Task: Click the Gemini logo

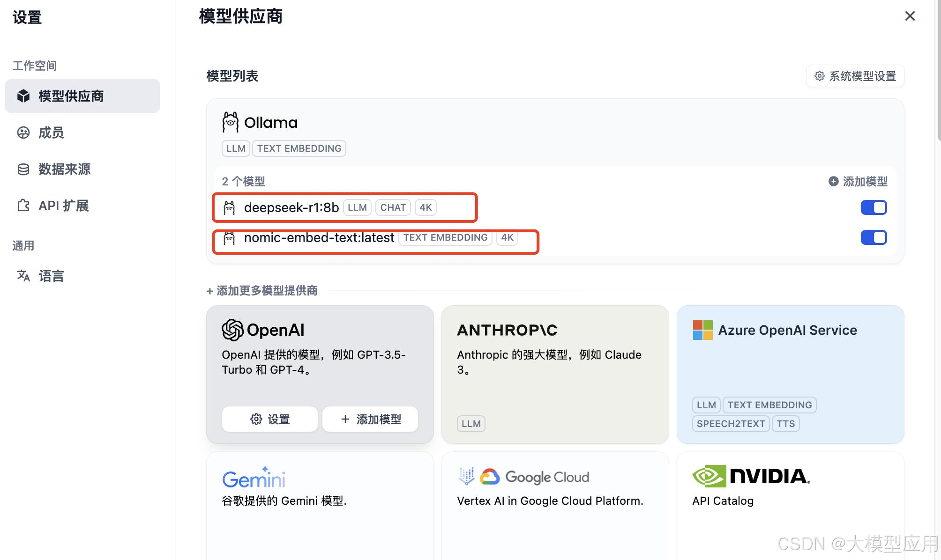Action: pos(254,478)
